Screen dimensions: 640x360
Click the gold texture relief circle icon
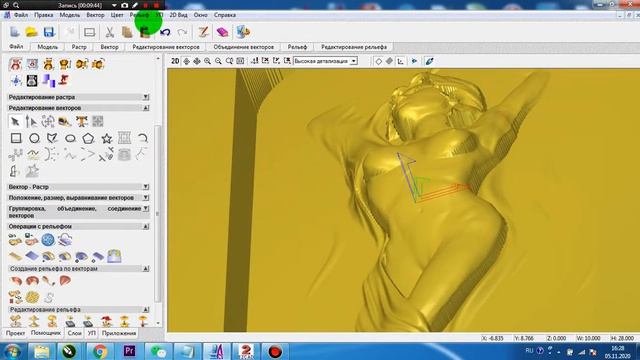tap(32, 297)
